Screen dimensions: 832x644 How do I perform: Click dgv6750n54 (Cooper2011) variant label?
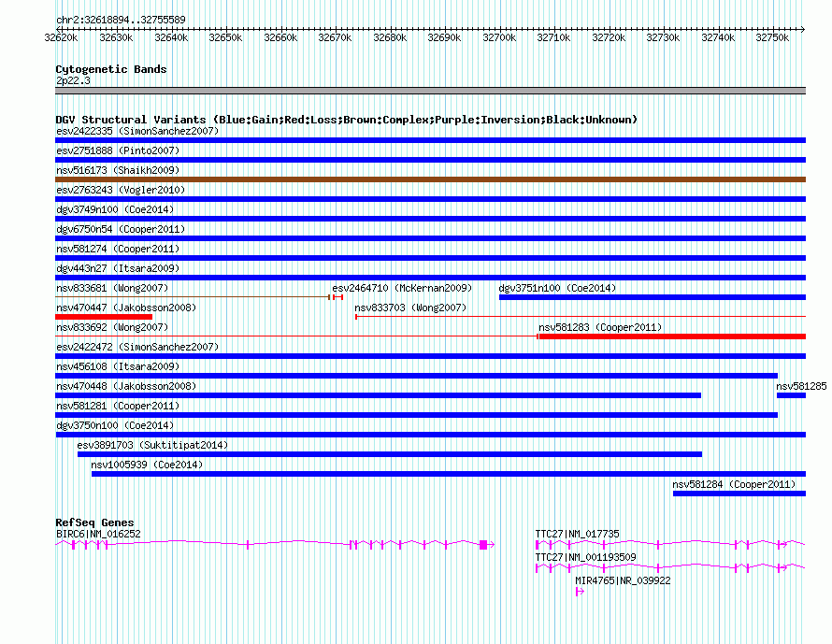[x=121, y=229]
